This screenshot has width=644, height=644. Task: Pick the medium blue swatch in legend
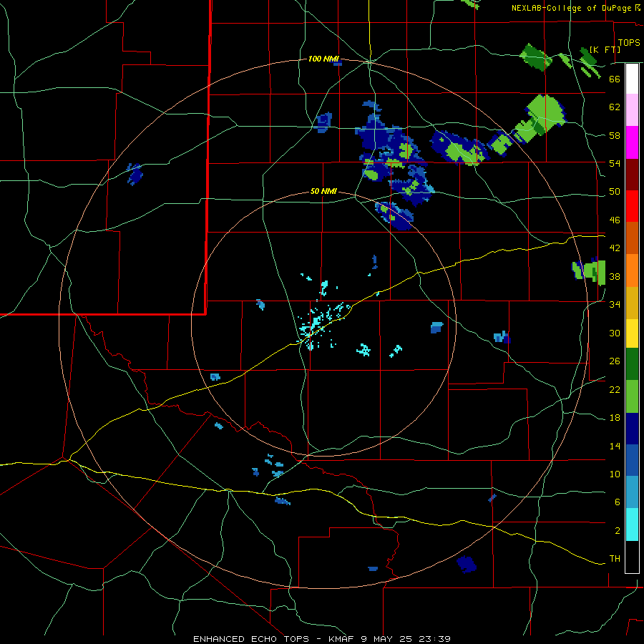[x=632, y=460]
